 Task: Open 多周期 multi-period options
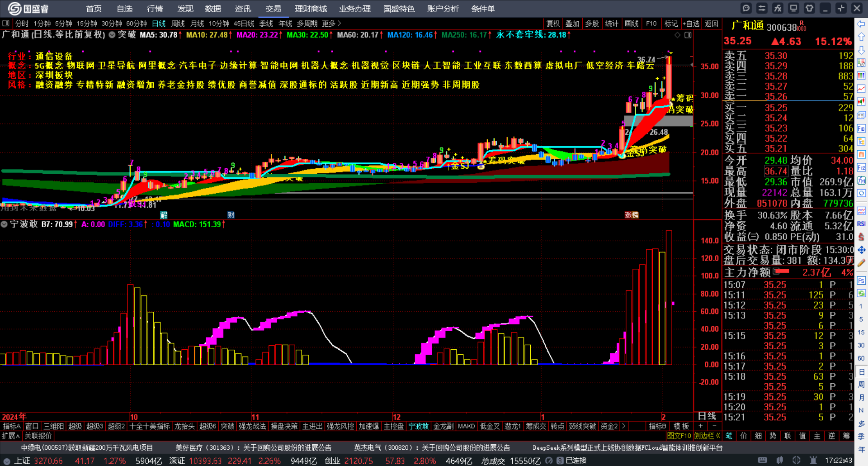tap(307, 24)
